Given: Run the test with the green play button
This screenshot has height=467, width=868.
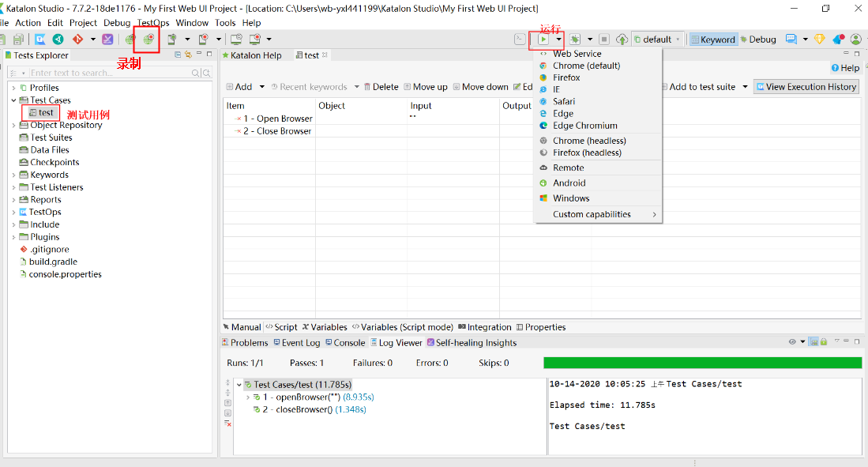Looking at the screenshot, I should point(543,40).
